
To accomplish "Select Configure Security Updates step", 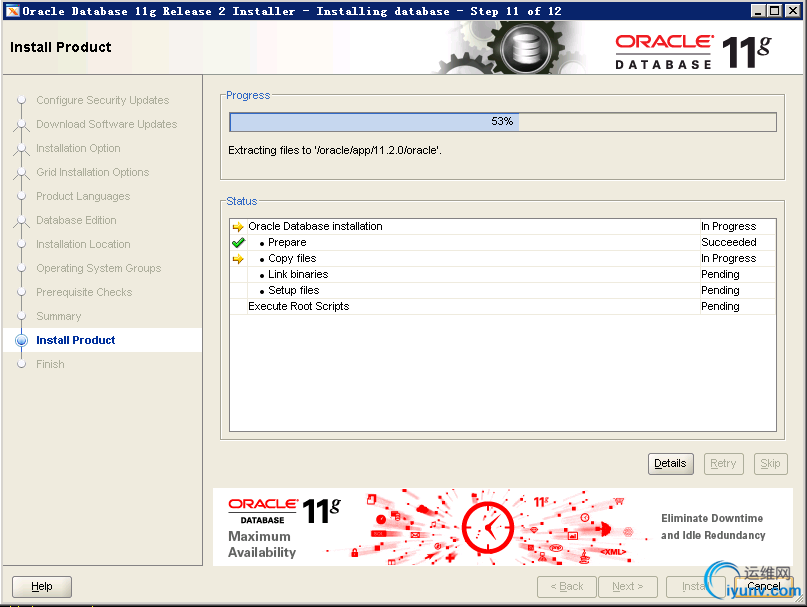I will (102, 100).
